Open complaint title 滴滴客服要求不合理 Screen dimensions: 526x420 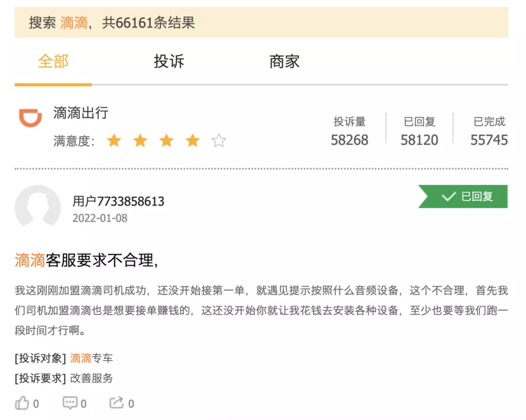pos(87,261)
